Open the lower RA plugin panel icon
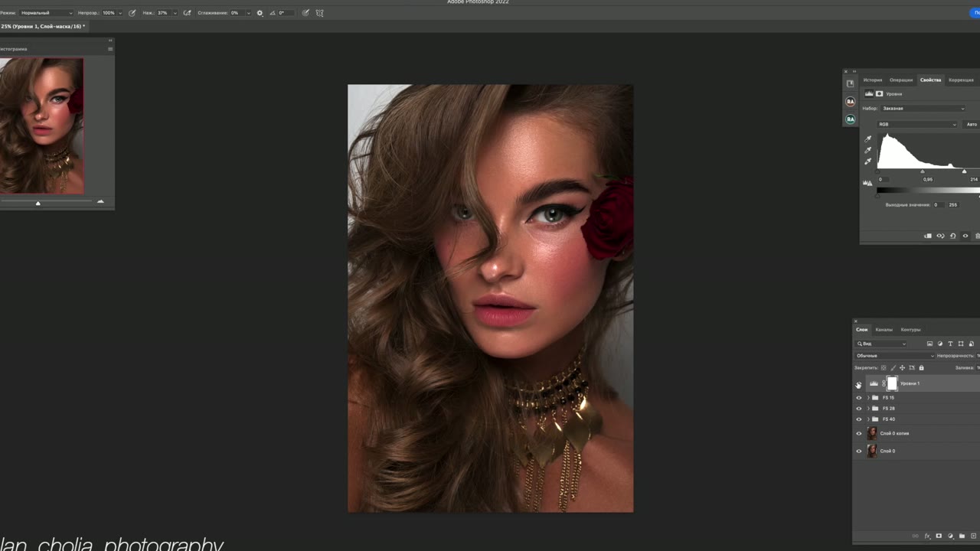 [851, 119]
